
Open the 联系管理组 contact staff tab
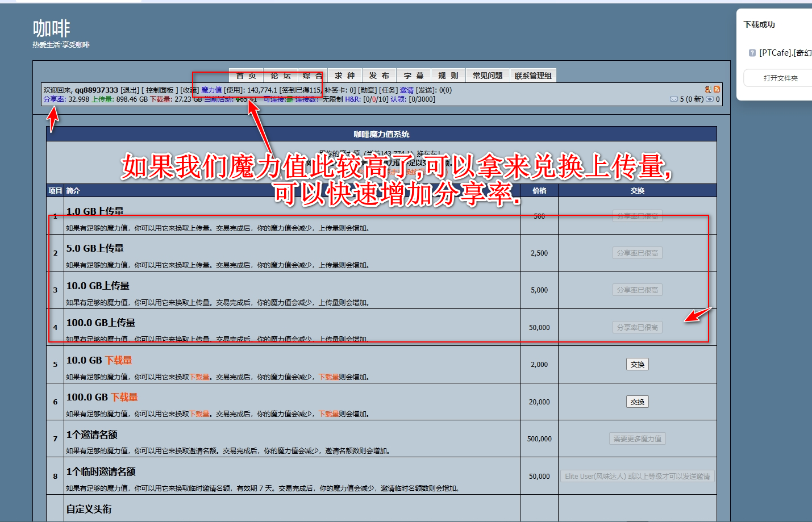click(x=533, y=76)
